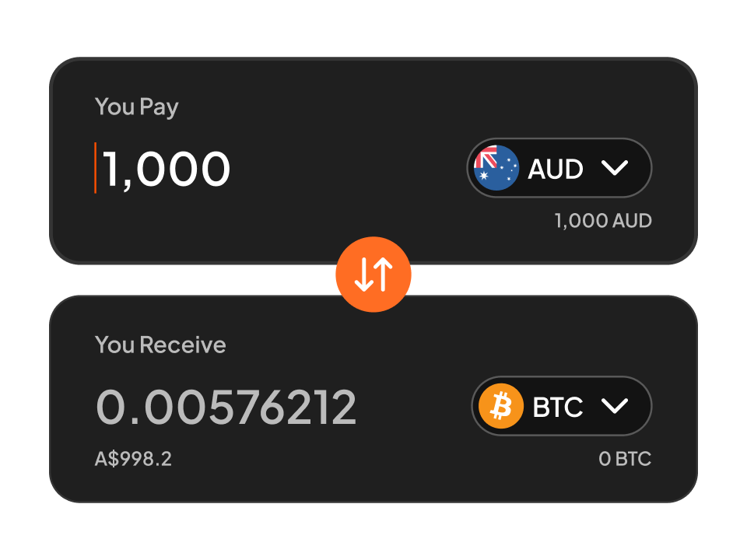
Task: Click the A$998.2 converted value
Action: click(x=133, y=459)
